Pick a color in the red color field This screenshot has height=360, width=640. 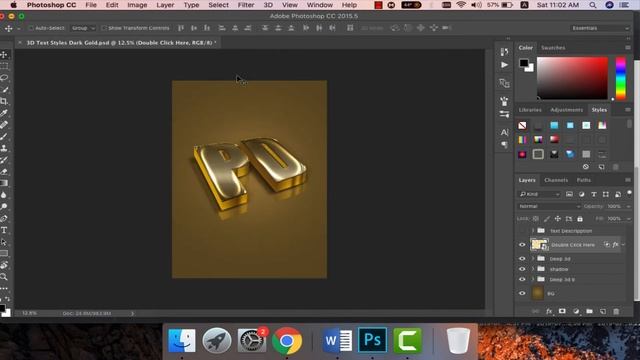(x=572, y=78)
